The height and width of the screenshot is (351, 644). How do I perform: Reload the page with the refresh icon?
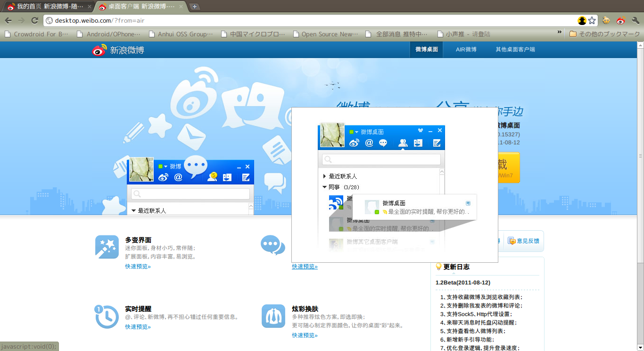pos(34,20)
